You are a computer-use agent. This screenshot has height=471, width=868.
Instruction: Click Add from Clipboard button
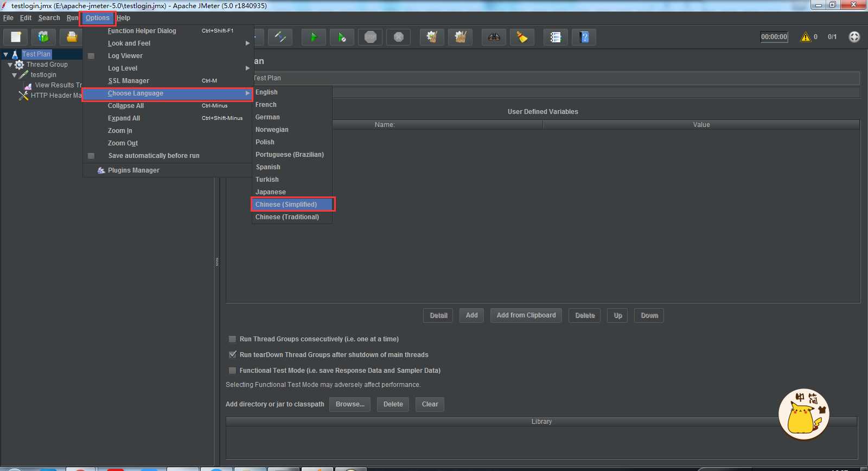click(x=526, y=315)
